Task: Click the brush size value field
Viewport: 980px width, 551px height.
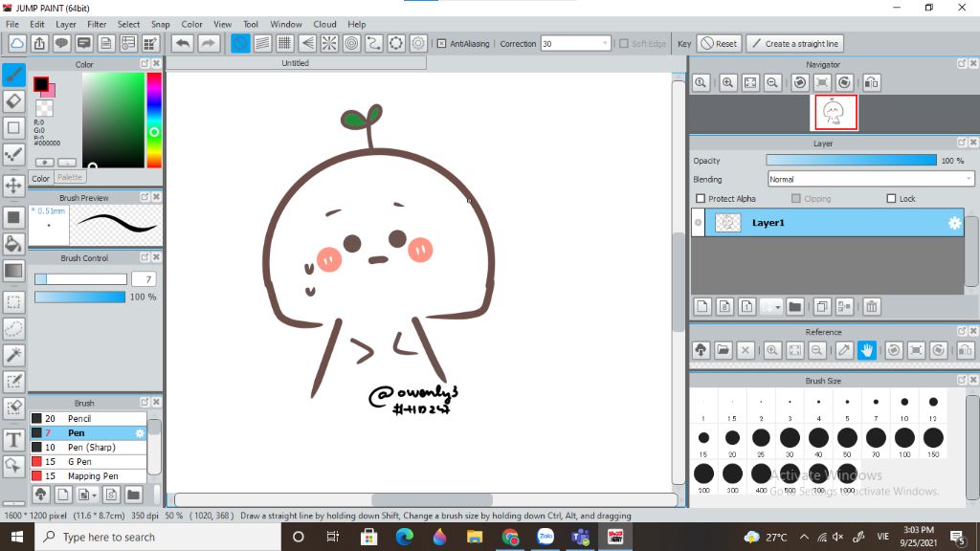Action: coord(145,279)
